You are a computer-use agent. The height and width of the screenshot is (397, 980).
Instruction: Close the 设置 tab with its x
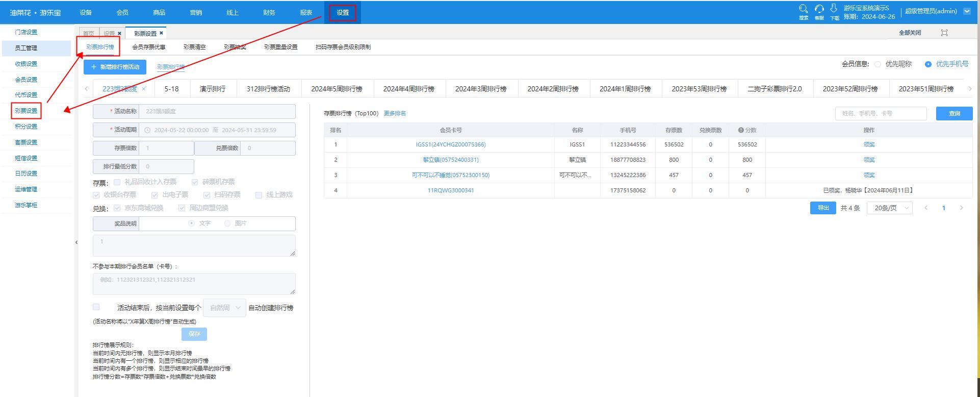(x=120, y=33)
